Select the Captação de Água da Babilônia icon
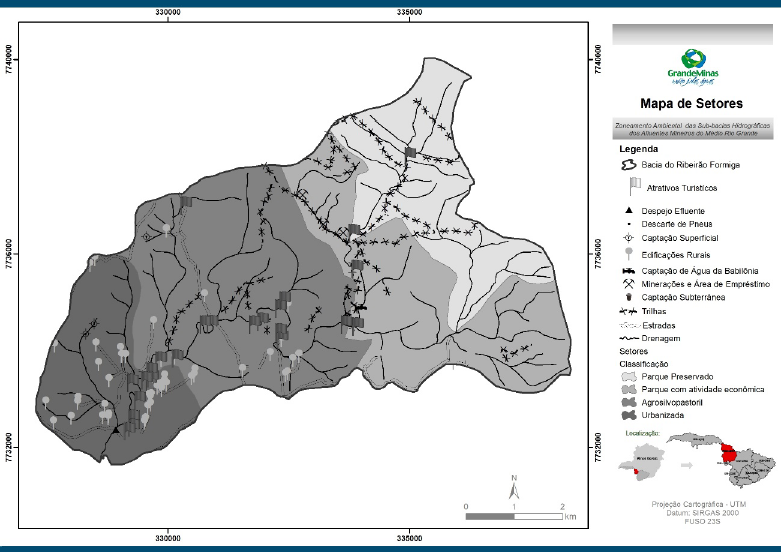The height and width of the screenshot is (553, 782). click(x=628, y=270)
